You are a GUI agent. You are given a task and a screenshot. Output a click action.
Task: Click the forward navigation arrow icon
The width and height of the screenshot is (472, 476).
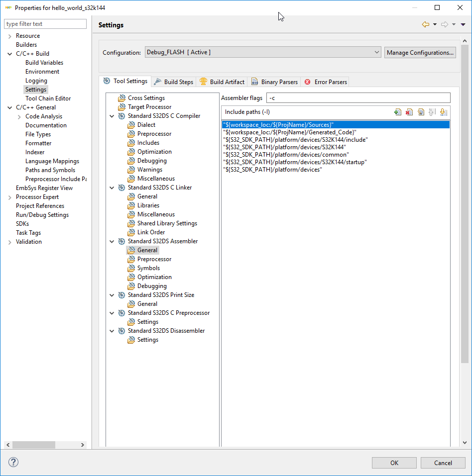[444, 24]
